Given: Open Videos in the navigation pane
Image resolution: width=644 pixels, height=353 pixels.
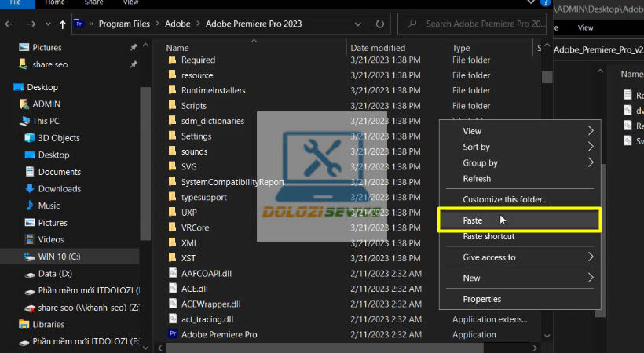Looking at the screenshot, I should click(x=51, y=239).
